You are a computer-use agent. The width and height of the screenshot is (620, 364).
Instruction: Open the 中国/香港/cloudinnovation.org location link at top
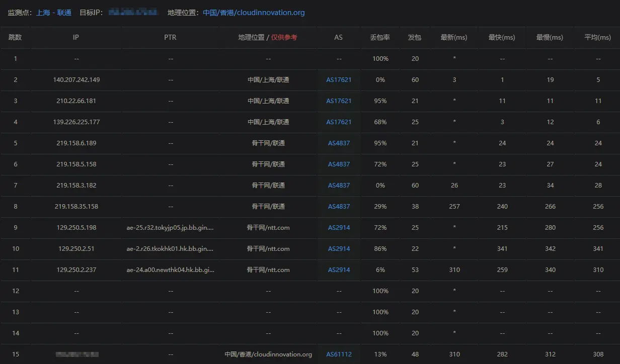coord(254,13)
